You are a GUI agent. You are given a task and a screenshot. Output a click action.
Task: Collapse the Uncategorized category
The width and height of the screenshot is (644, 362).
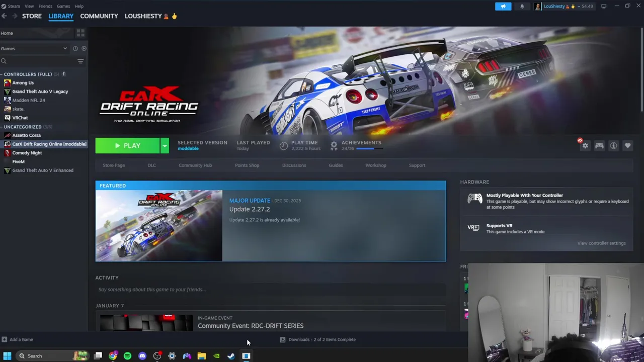[x=2, y=127]
